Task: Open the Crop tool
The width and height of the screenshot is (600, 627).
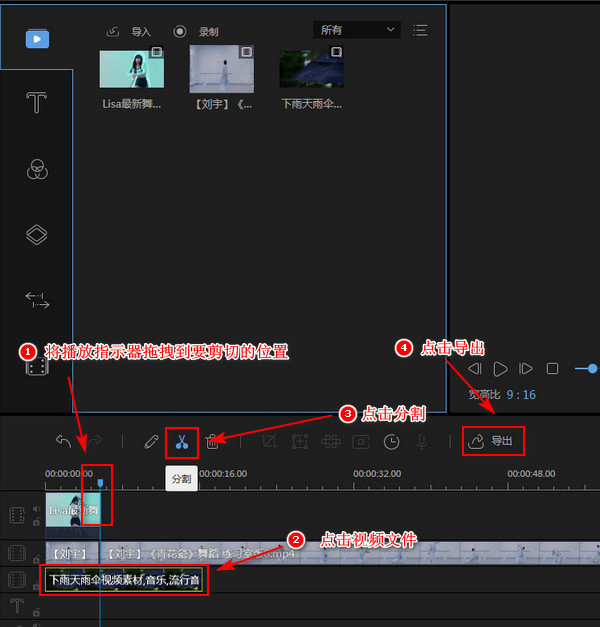Action: [269, 442]
